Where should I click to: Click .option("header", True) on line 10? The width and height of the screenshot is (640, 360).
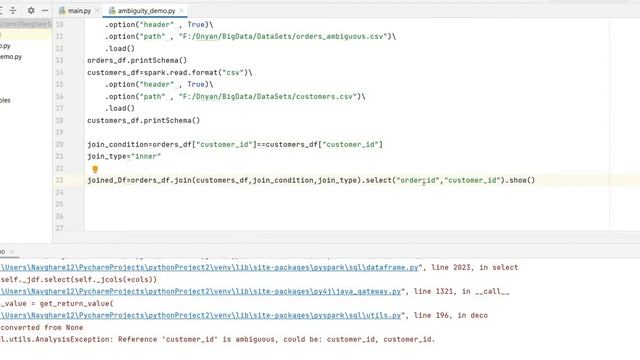tap(159, 24)
